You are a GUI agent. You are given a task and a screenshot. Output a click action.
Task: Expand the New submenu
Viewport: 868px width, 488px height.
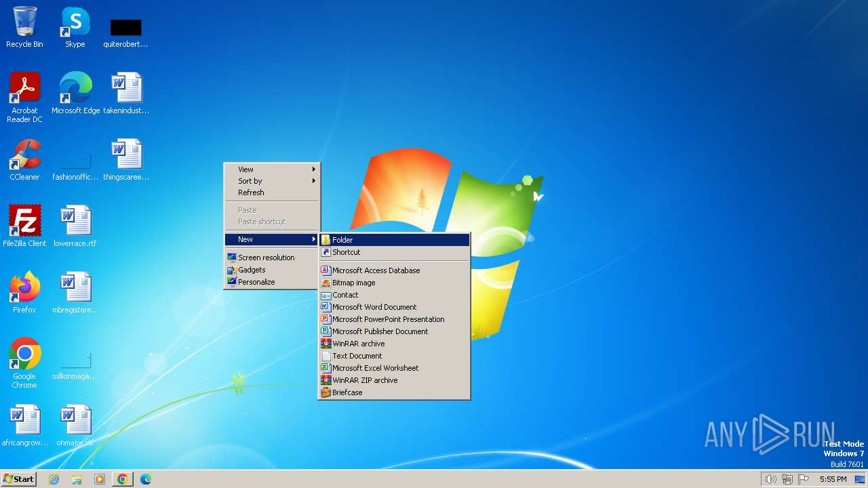coord(272,239)
